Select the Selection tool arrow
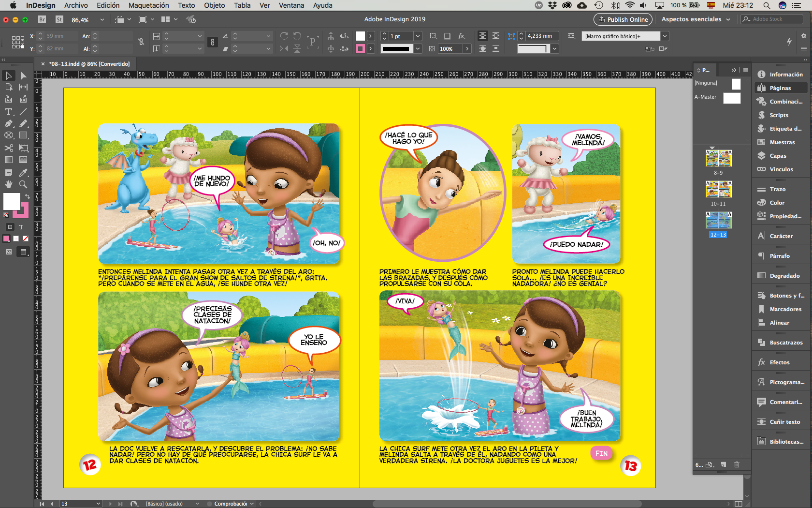The height and width of the screenshot is (508, 812). point(9,75)
